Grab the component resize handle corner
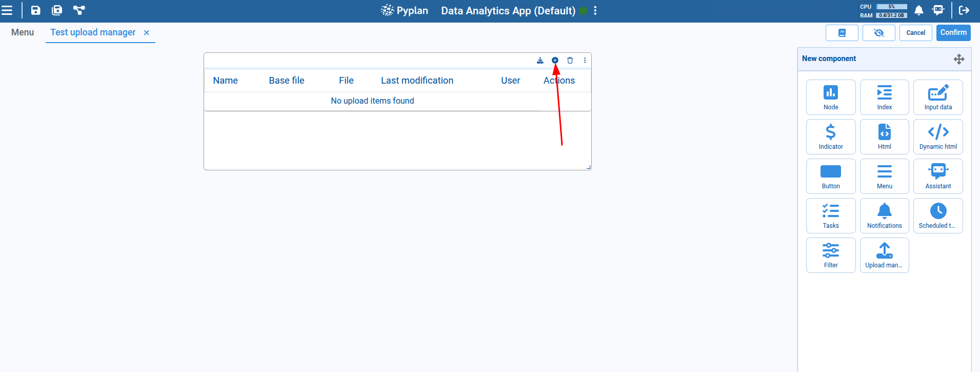The height and width of the screenshot is (372, 980). click(x=588, y=167)
